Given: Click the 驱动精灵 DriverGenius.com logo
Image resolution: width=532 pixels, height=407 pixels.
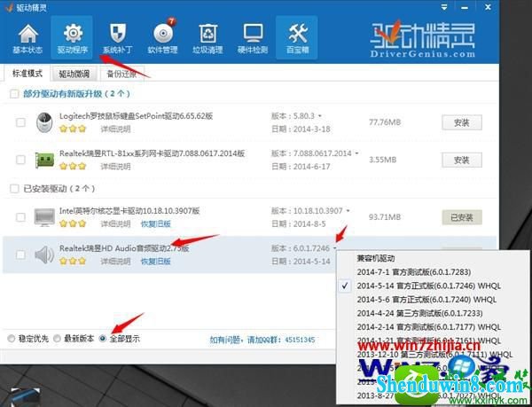Looking at the screenshot, I should (x=423, y=40).
